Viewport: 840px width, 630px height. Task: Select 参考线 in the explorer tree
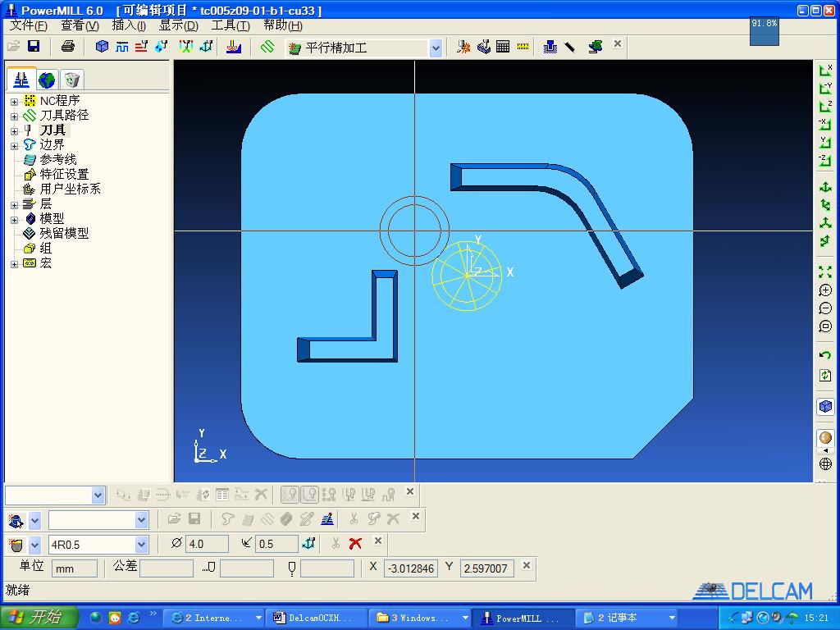click(x=58, y=159)
